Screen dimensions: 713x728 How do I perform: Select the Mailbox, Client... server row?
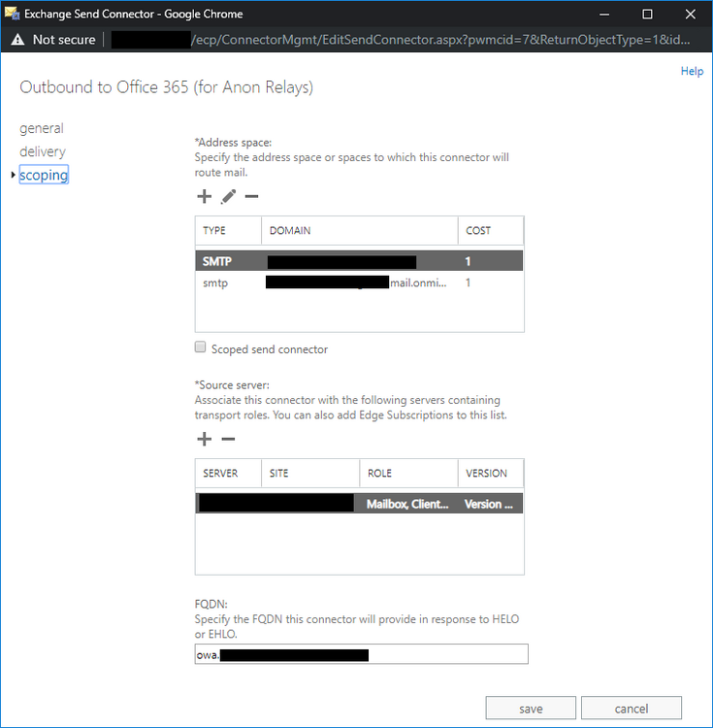pos(359,504)
